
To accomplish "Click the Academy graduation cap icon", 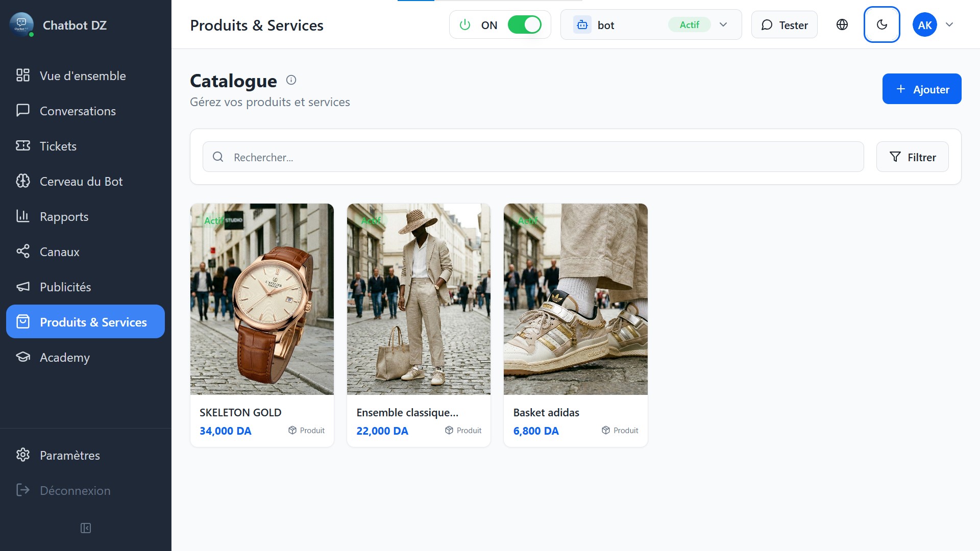I will coord(23,357).
